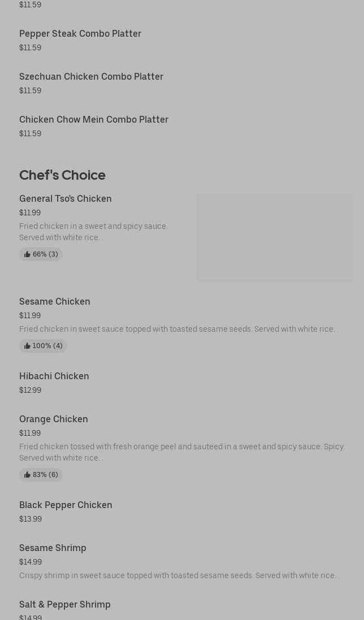Select Pepper Steak Combo Platter
This screenshot has width=364, height=620.
pyautogui.click(x=80, y=34)
